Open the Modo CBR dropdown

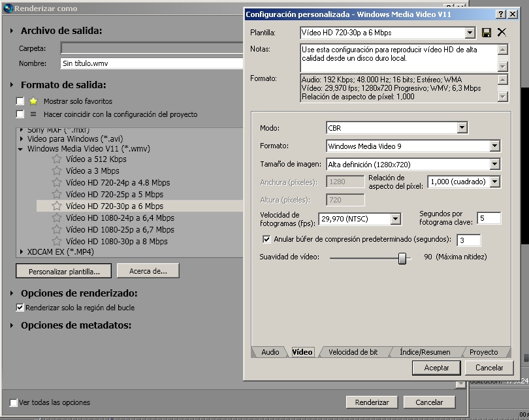(x=462, y=128)
